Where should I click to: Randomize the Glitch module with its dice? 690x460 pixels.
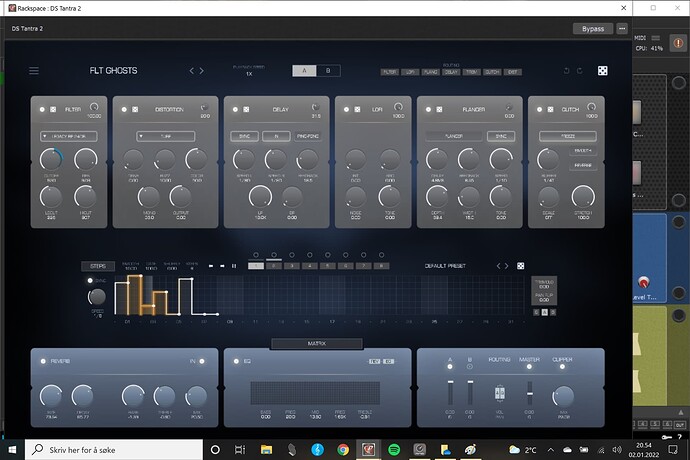(550, 109)
